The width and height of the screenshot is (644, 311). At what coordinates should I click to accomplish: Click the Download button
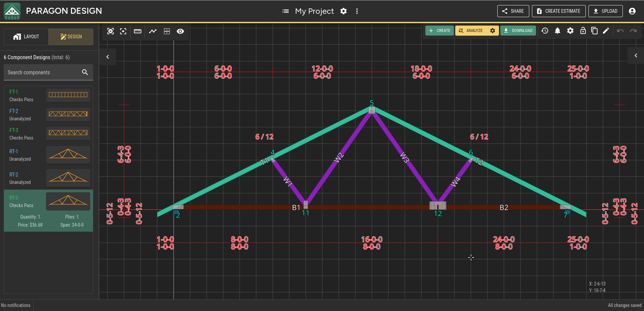(x=518, y=31)
